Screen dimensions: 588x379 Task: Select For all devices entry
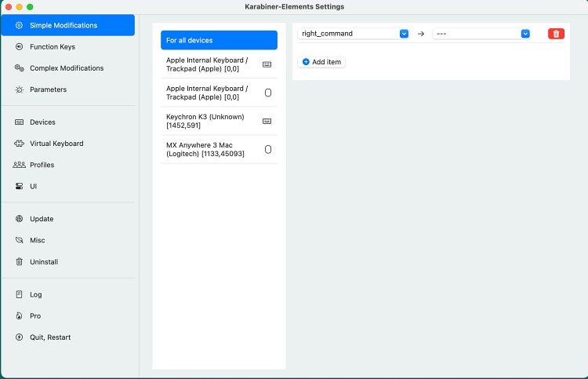219,40
